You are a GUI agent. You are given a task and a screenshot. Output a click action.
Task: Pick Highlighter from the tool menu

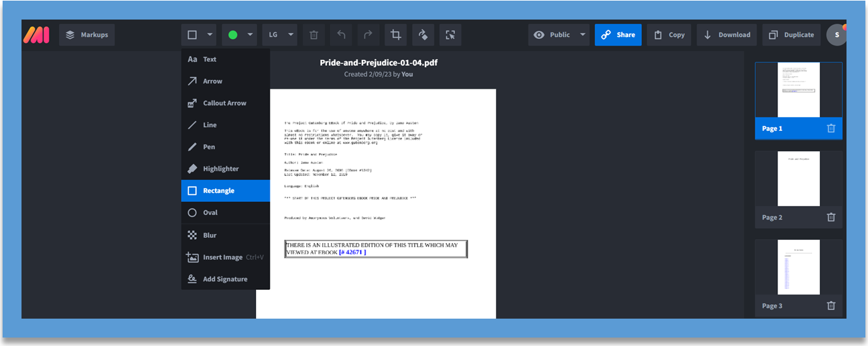coord(225,169)
